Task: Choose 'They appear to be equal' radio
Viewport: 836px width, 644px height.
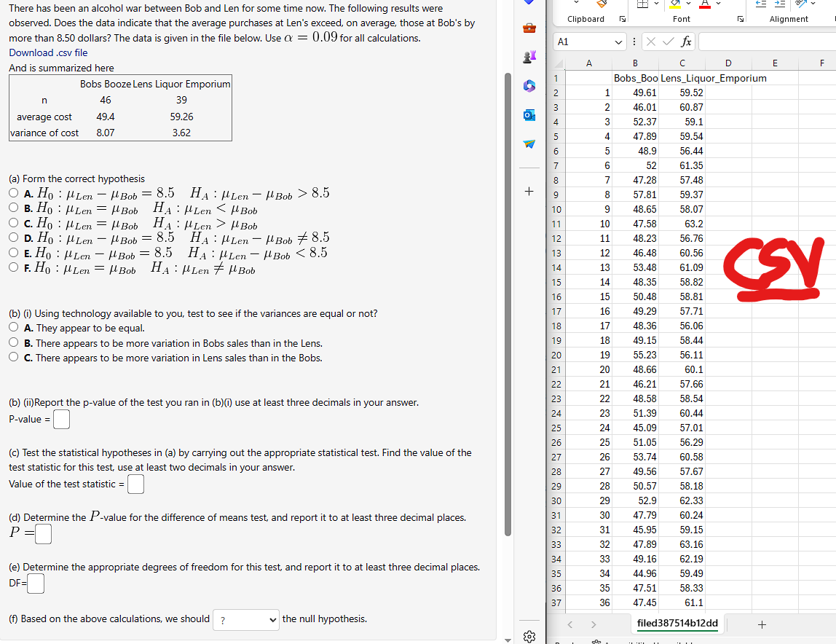Action: click(13, 327)
